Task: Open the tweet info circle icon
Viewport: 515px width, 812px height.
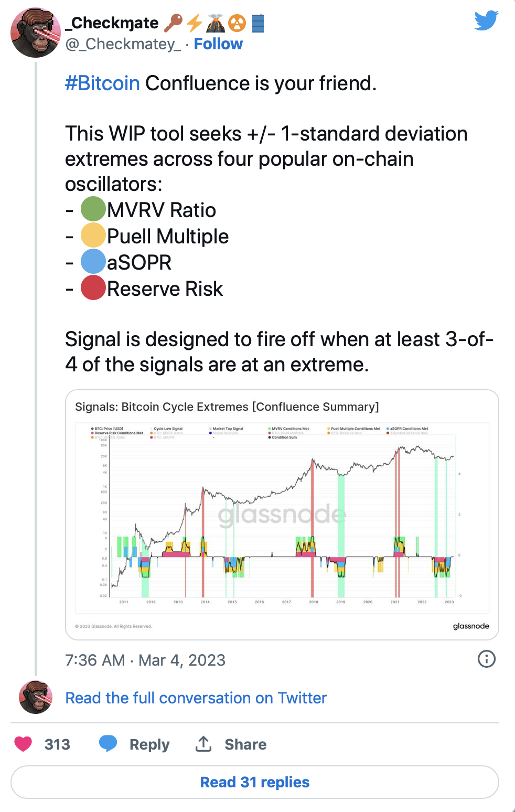Action: coord(486,659)
